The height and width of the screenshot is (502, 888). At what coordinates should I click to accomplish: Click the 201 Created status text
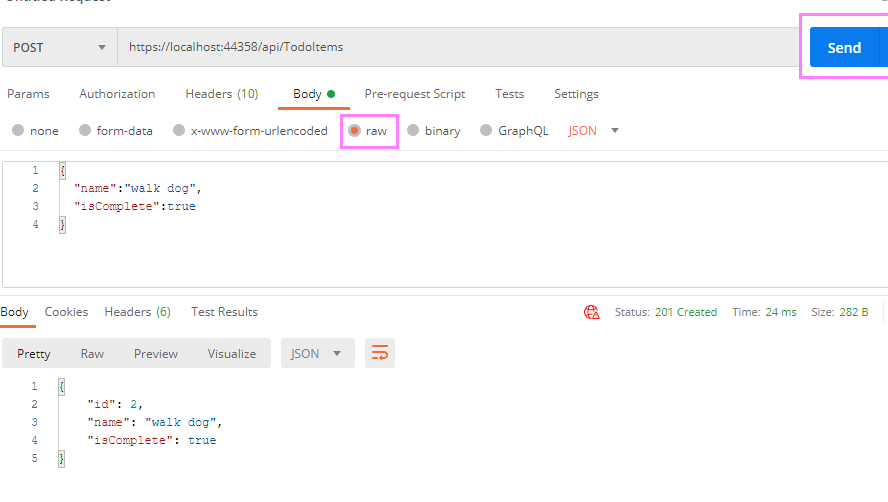(686, 312)
